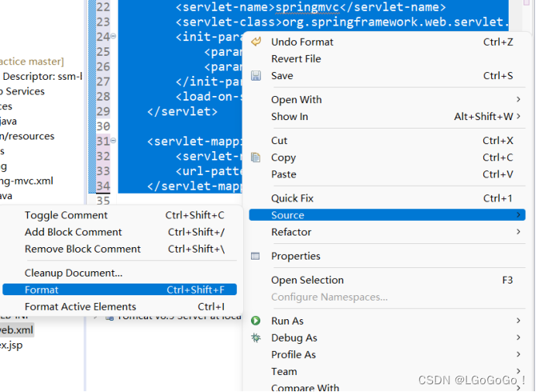Select the Services tree item
The height and width of the screenshot is (392, 536).
(x=22, y=91)
